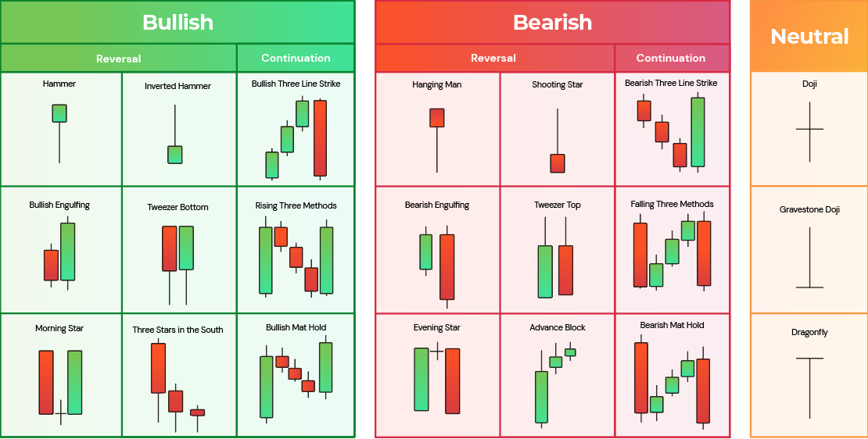Click the Rising Three Methods label
The height and width of the screenshot is (439, 868).
[x=296, y=205]
